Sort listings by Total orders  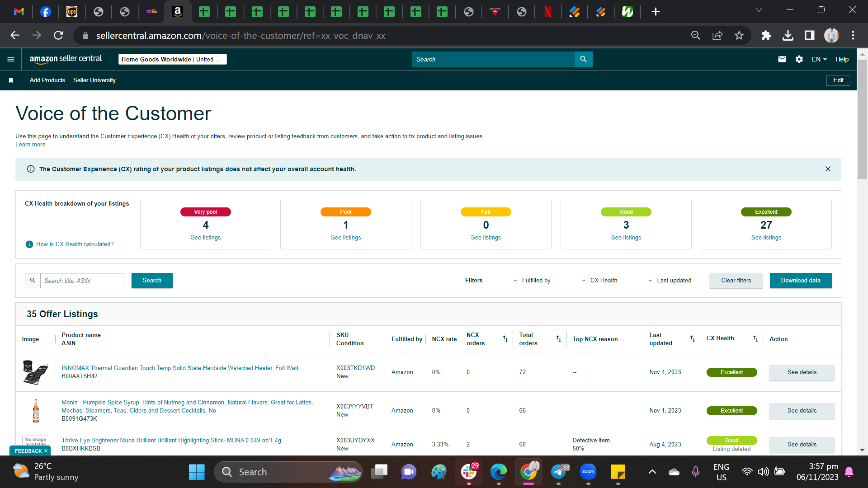click(559, 339)
